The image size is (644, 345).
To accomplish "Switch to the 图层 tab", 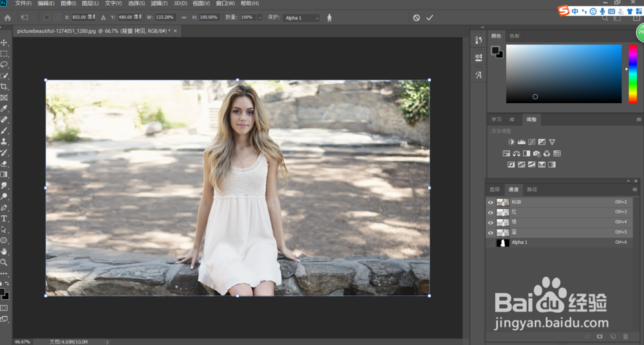I will click(x=495, y=190).
